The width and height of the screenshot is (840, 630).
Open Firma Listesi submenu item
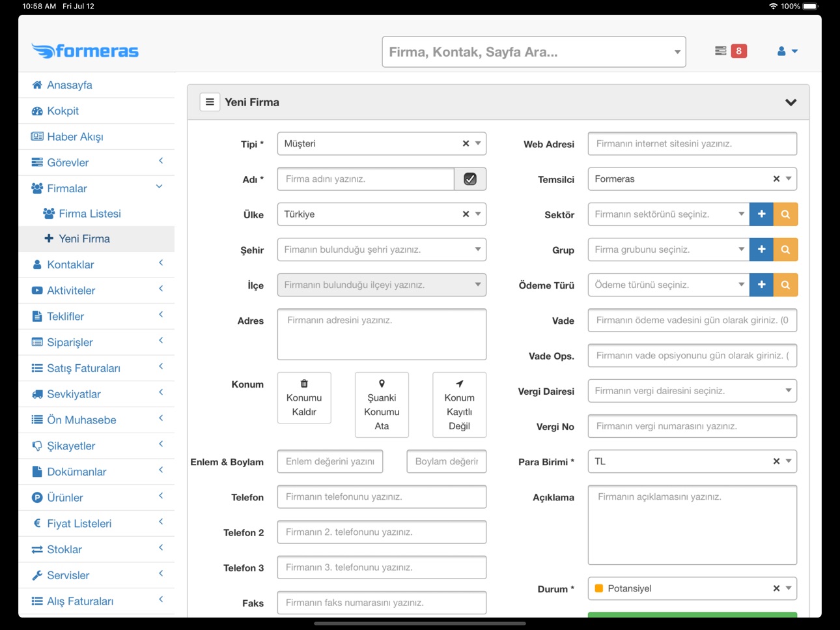click(x=96, y=214)
